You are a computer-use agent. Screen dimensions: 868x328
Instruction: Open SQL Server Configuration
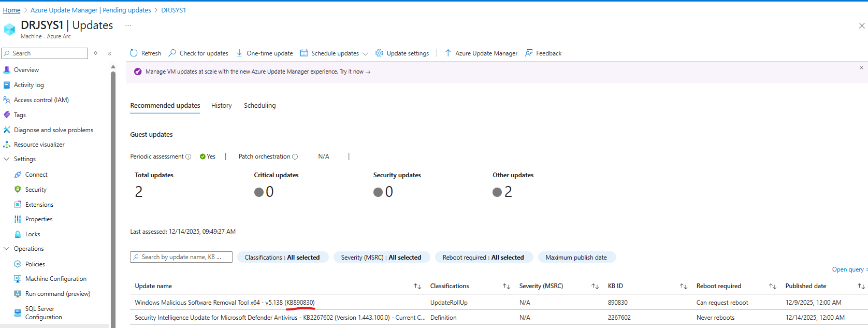pyautogui.click(x=44, y=313)
